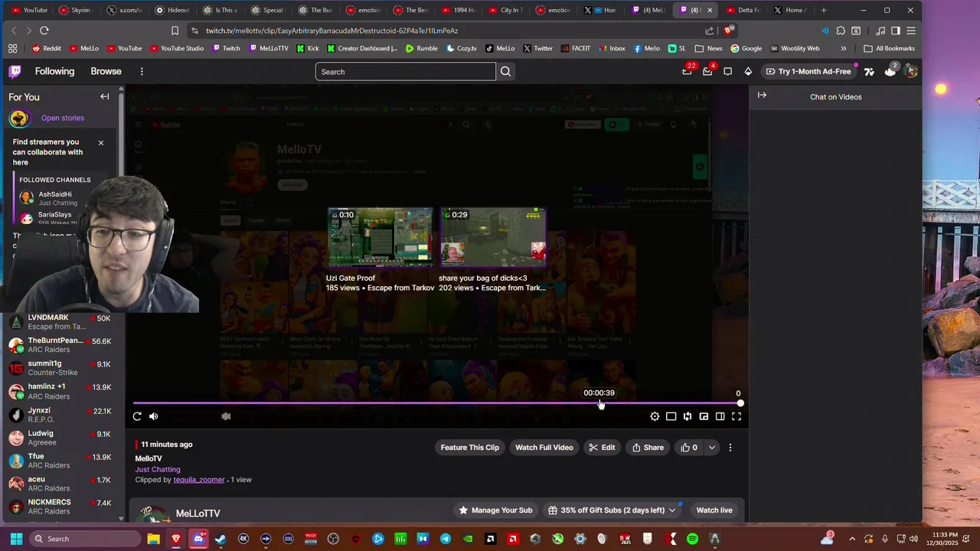Viewport: 980px width, 551px height.
Task: Click the Watch live button
Action: point(714,510)
